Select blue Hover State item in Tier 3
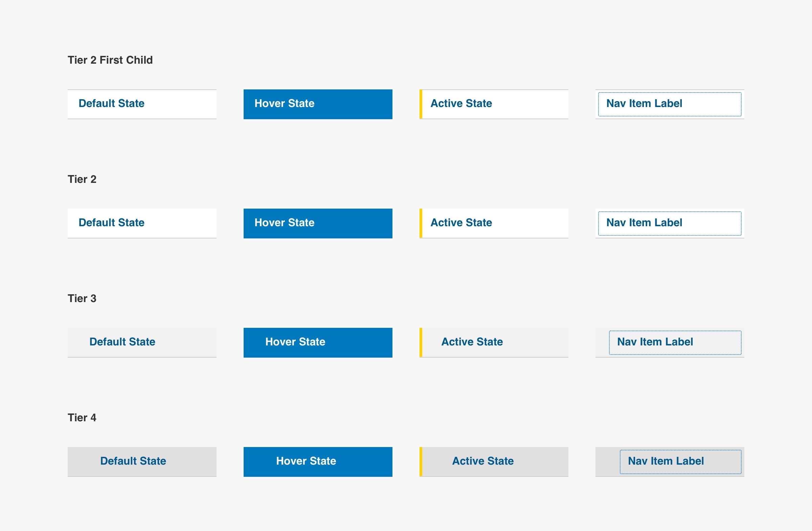The height and width of the screenshot is (531, 812). (x=318, y=342)
